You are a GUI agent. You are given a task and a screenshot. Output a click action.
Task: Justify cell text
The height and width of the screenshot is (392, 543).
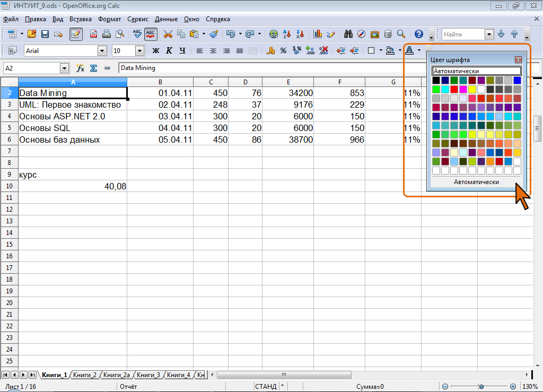click(x=240, y=50)
